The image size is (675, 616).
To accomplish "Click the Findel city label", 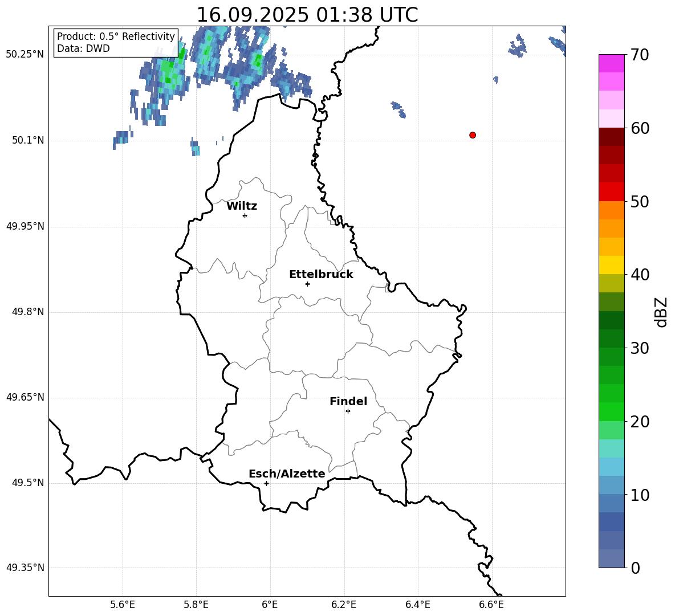I will [348, 401].
